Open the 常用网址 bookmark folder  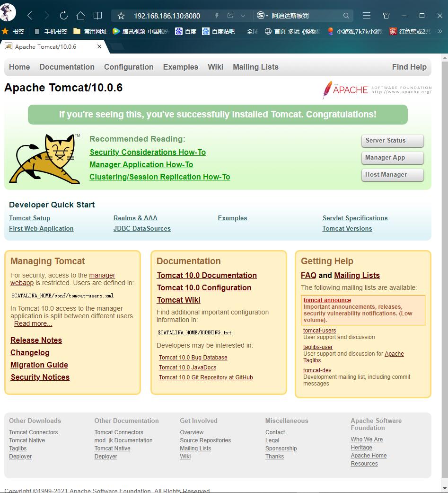[x=90, y=31]
